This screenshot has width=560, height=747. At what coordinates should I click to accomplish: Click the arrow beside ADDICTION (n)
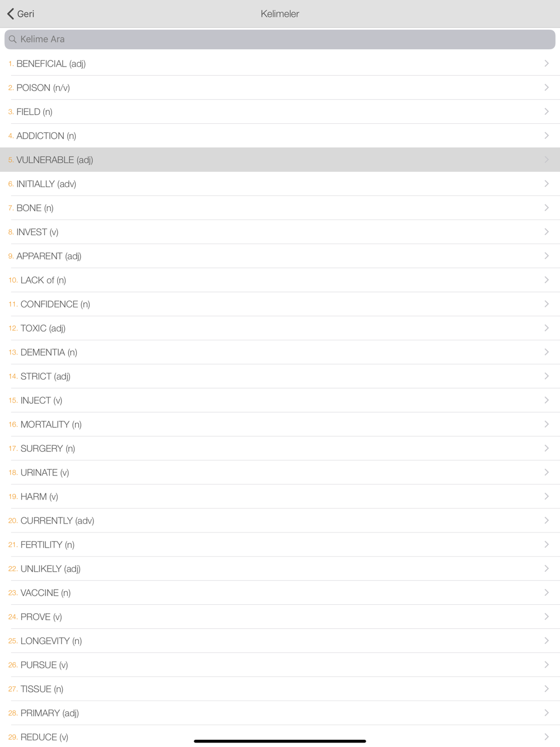[x=547, y=136]
